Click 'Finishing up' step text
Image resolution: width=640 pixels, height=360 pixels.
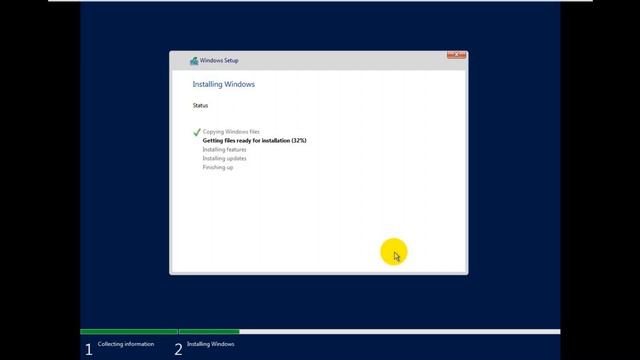click(x=218, y=167)
